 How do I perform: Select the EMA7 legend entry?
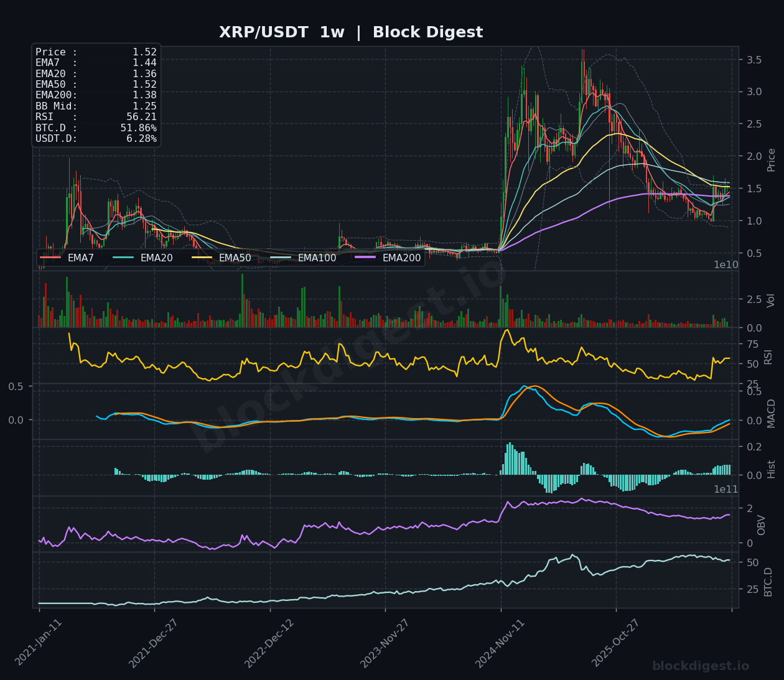coord(67,258)
